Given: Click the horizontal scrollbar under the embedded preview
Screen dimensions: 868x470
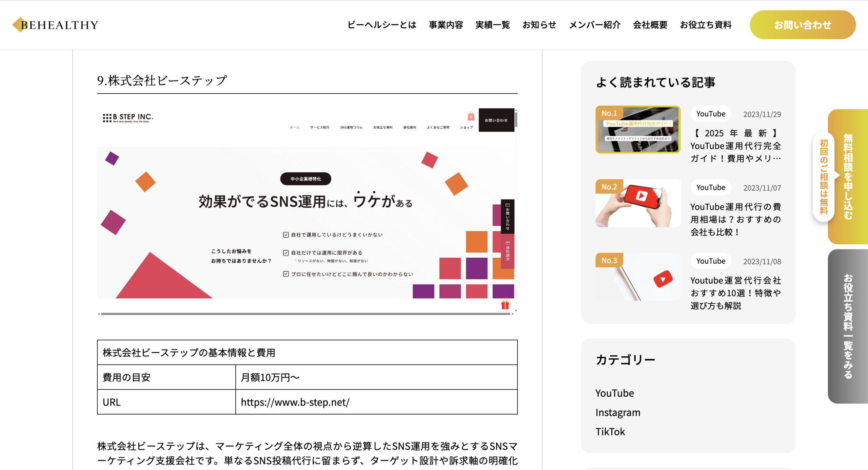Looking at the screenshot, I should pyautogui.click(x=305, y=314).
